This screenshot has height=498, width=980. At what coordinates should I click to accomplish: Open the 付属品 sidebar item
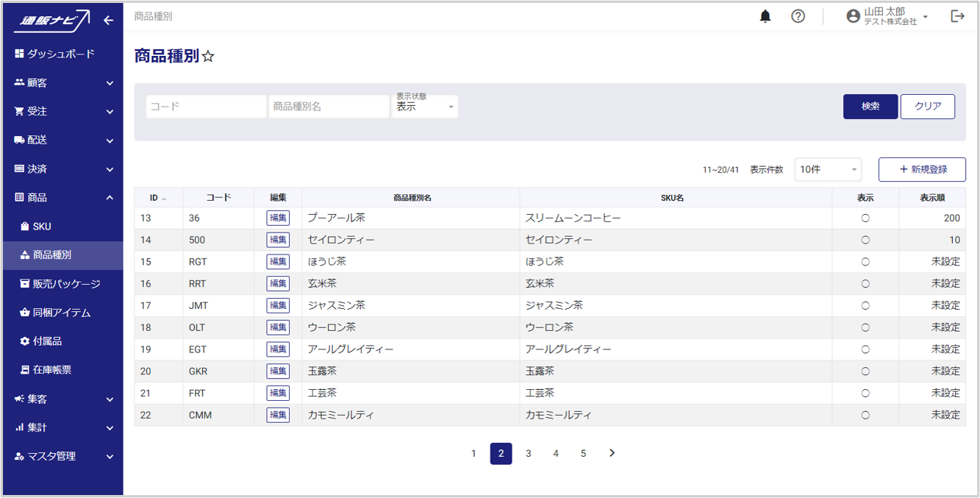[x=46, y=341]
